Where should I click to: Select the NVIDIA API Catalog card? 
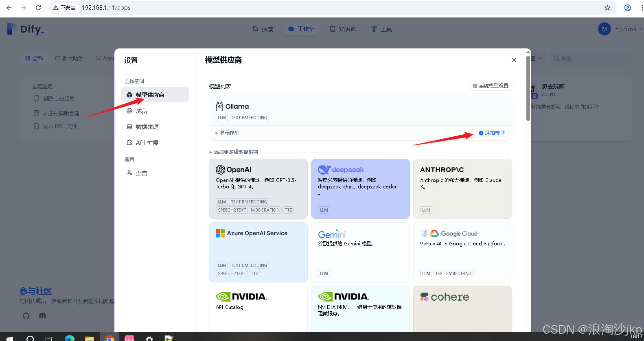[258, 309]
